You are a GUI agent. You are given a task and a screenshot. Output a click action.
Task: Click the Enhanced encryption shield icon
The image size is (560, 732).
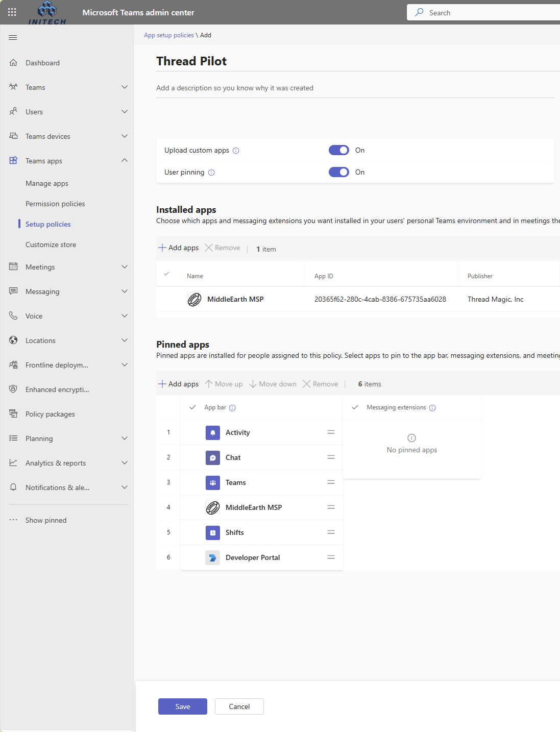point(13,389)
